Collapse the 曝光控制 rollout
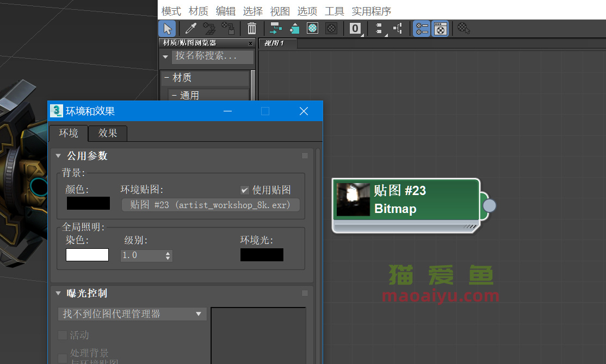606x364 pixels. 58,293
